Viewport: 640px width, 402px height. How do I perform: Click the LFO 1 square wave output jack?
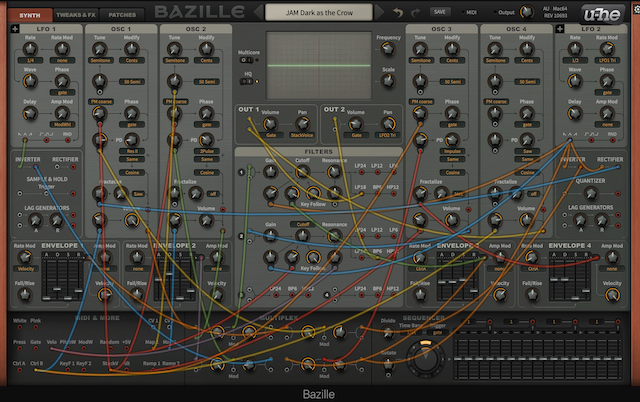point(47,140)
